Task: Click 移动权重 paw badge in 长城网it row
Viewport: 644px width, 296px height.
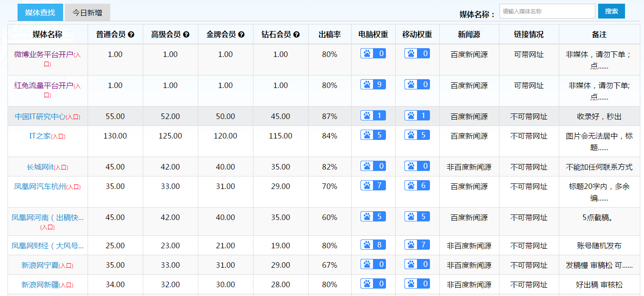Action: pos(417,166)
